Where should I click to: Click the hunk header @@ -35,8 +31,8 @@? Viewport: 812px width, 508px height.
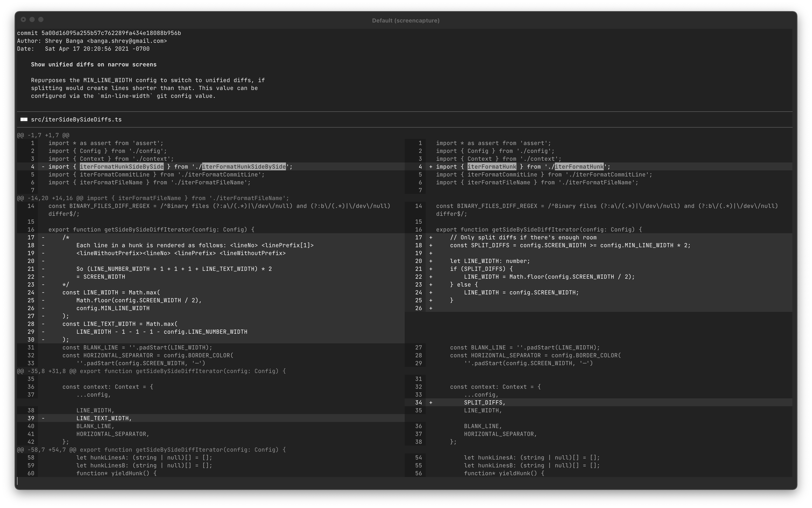pyautogui.click(x=47, y=371)
